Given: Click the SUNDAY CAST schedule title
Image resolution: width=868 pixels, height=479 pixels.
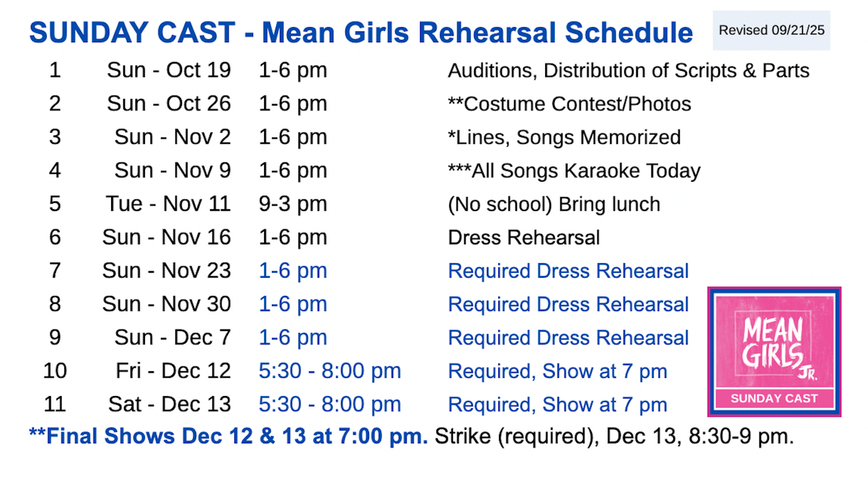Looking at the screenshot, I should (x=361, y=33).
